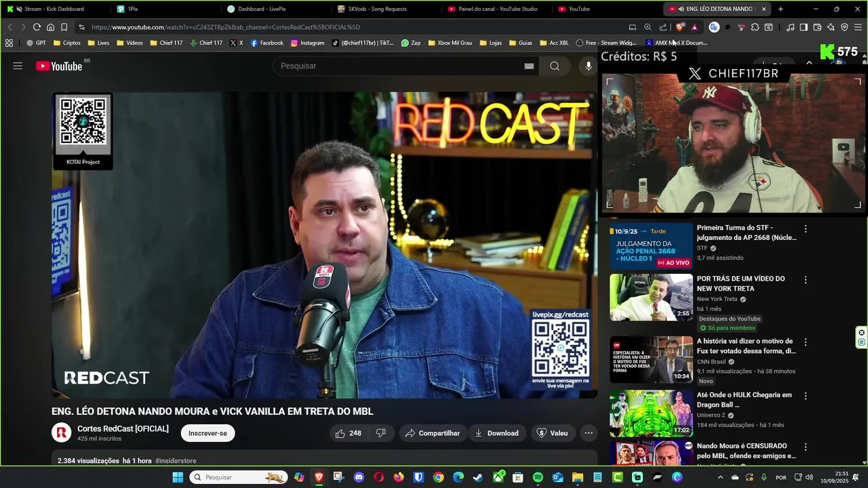
Task: Click the Inscrever-se subscribe button
Action: (x=208, y=433)
